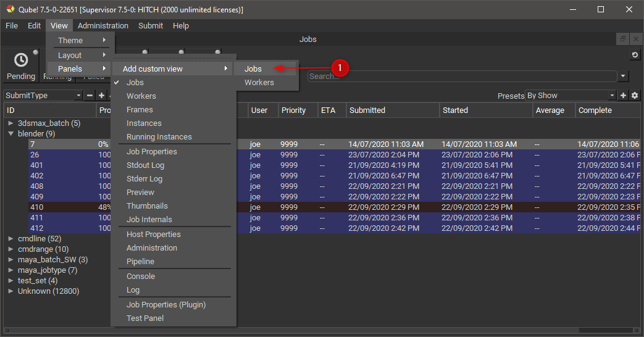This screenshot has height=337, width=644.
Task: Click the job search input field
Action: (462, 77)
